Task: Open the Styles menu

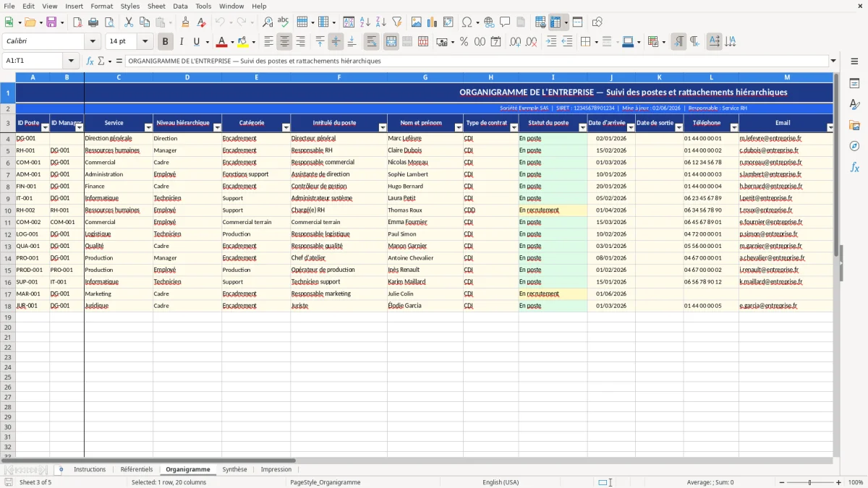Action: coord(130,6)
